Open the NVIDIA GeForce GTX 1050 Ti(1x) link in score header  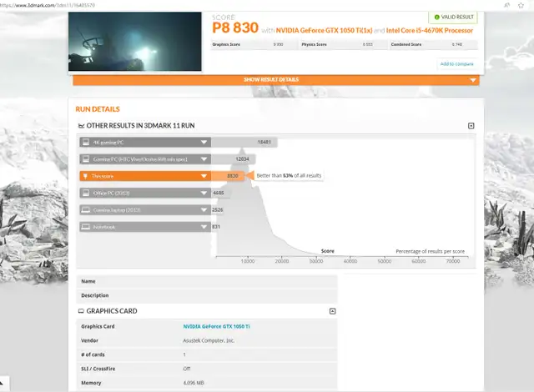324,30
